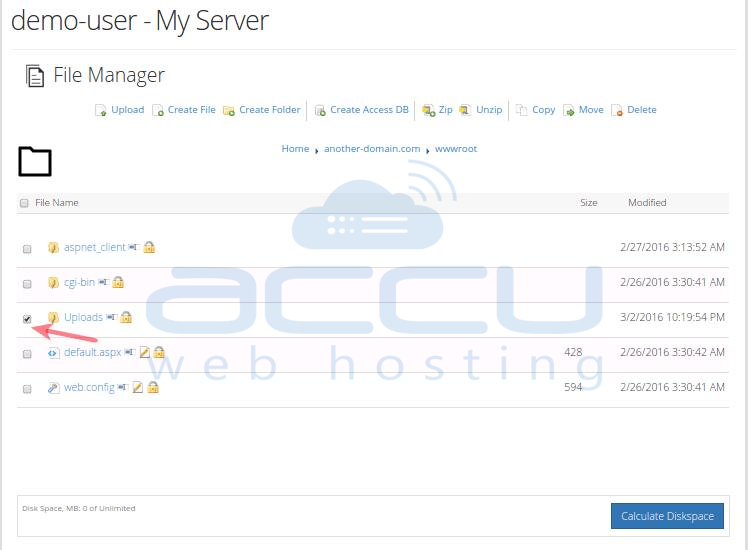Open the aspnet_client folder
The width and height of the screenshot is (748, 550).
(94, 247)
